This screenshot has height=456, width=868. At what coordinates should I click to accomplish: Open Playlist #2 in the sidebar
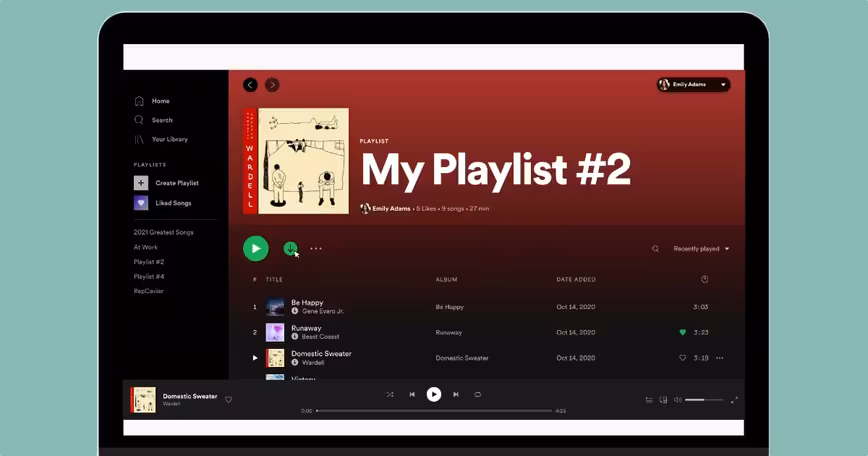pos(149,262)
